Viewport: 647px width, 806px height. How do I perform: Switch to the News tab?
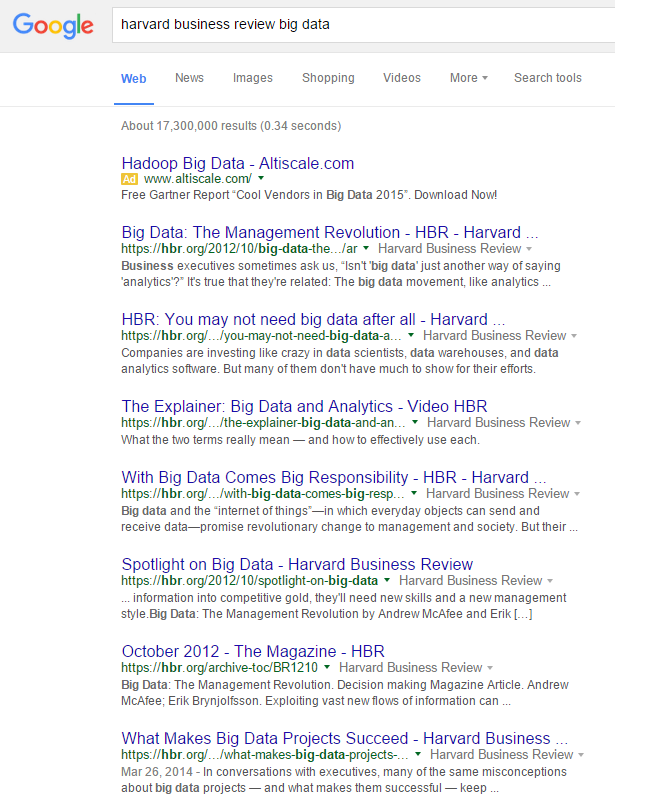pyautogui.click(x=189, y=78)
